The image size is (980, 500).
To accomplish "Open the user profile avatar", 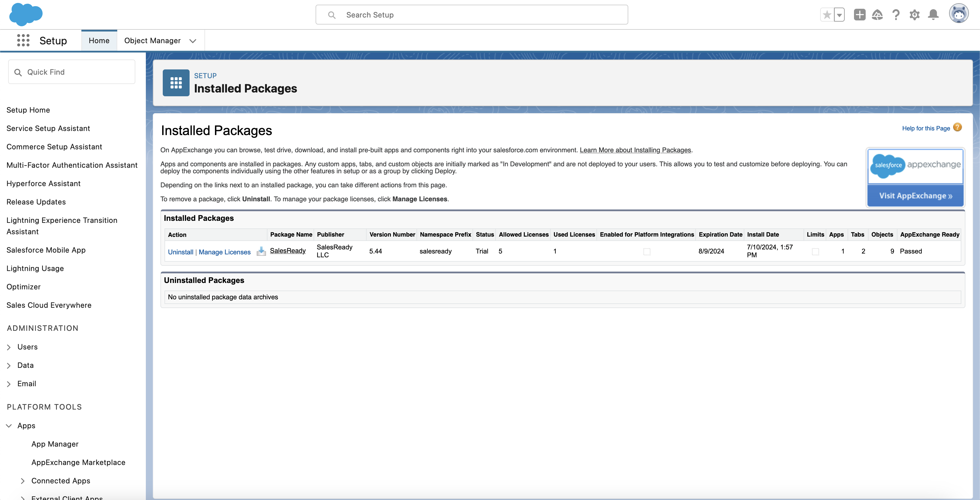I will 958,14.
